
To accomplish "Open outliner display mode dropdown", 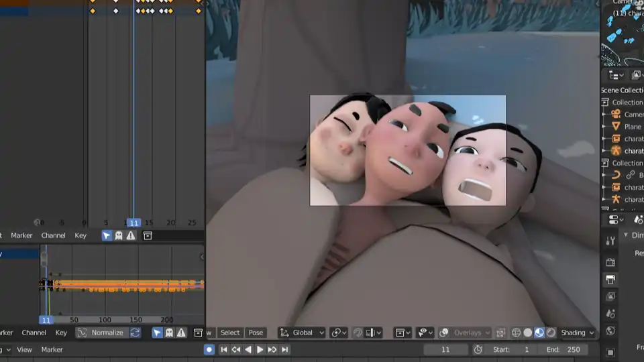I will tap(616, 75).
